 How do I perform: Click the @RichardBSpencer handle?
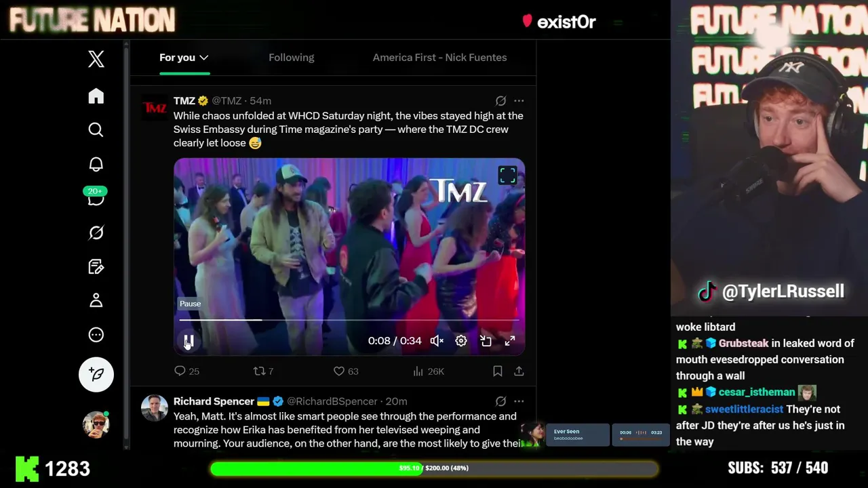332,401
